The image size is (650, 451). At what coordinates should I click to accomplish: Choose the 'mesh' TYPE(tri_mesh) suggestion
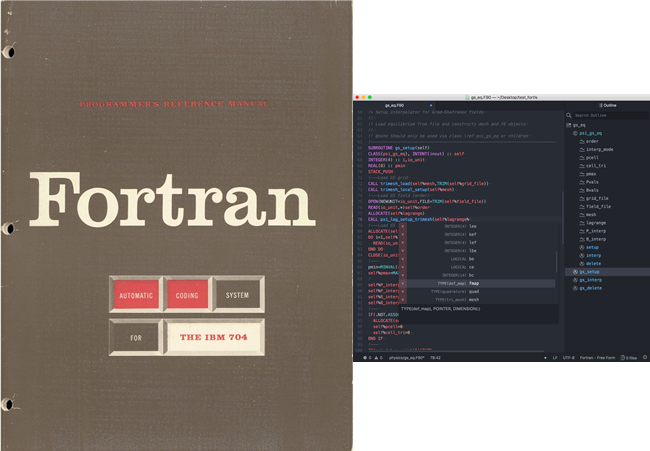(x=477, y=300)
